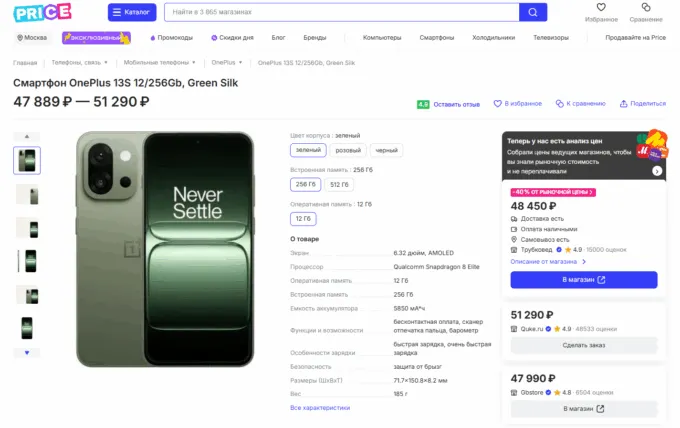Open the Избранное heart icon in header

coord(602,8)
